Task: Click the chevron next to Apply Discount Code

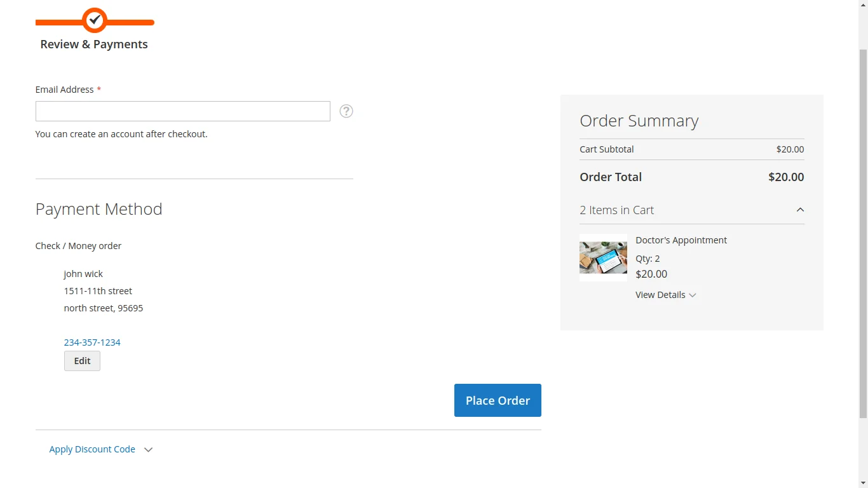Action: pyautogui.click(x=148, y=449)
